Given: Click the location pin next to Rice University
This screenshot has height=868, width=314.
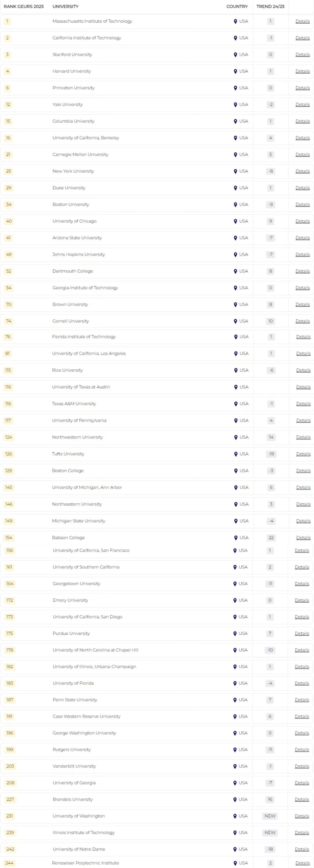Looking at the screenshot, I should point(235,370).
